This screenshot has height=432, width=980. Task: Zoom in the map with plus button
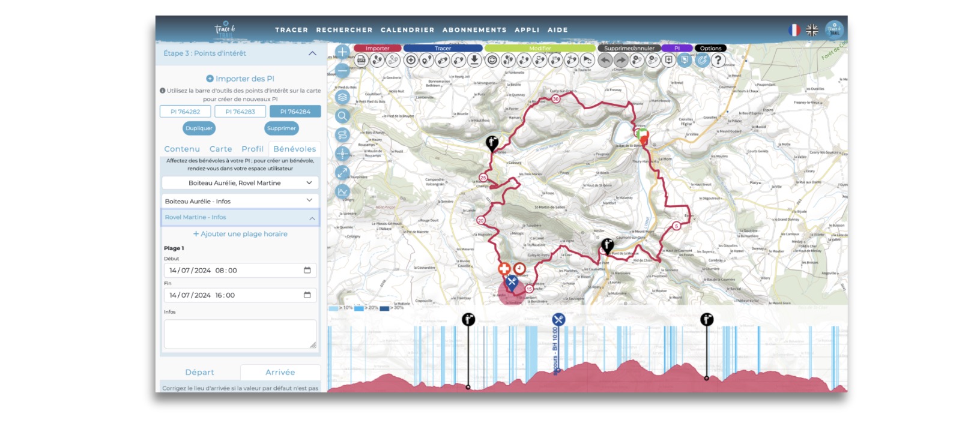point(342,52)
